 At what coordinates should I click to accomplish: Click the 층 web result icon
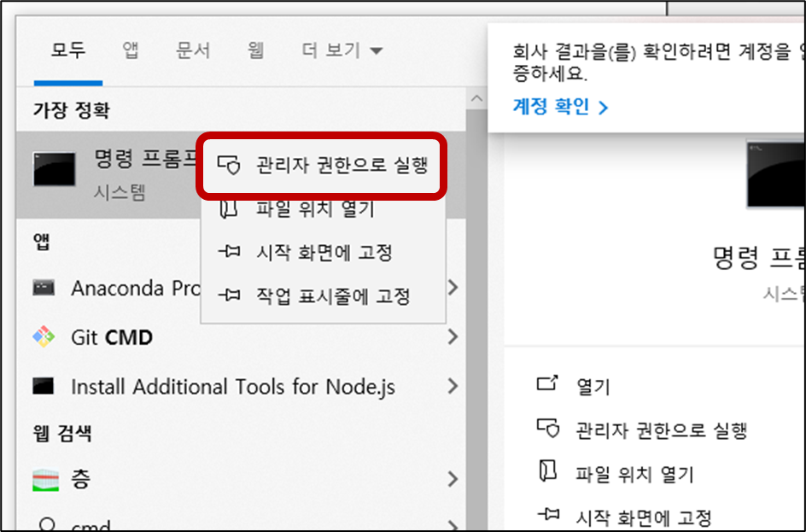tap(46, 480)
